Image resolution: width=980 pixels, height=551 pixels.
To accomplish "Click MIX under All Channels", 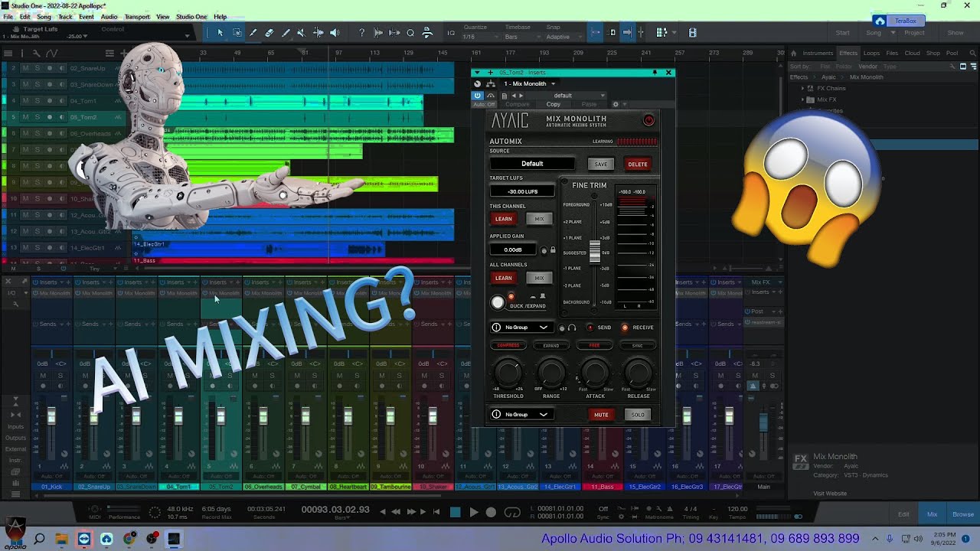I will click(x=539, y=278).
